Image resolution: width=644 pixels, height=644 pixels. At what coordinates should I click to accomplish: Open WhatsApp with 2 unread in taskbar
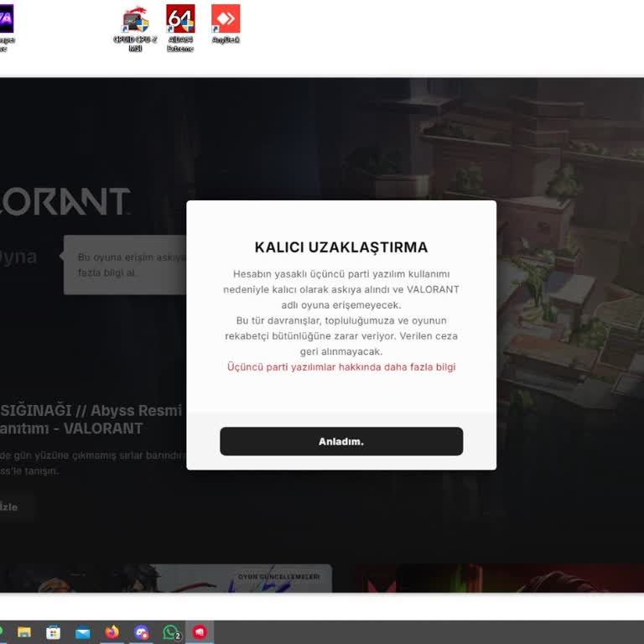(x=171, y=632)
